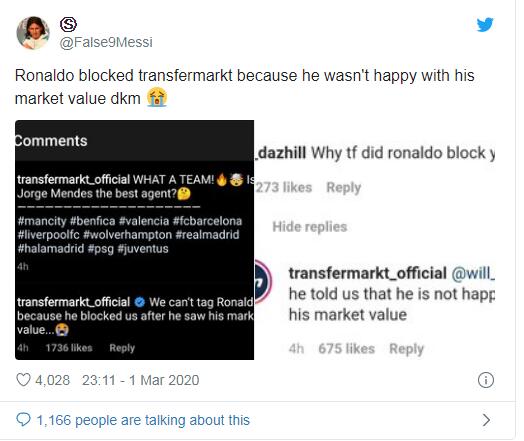Open the @will_ mention link
Image resolution: width=524 pixels, height=441 pixels.
click(x=473, y=274)
